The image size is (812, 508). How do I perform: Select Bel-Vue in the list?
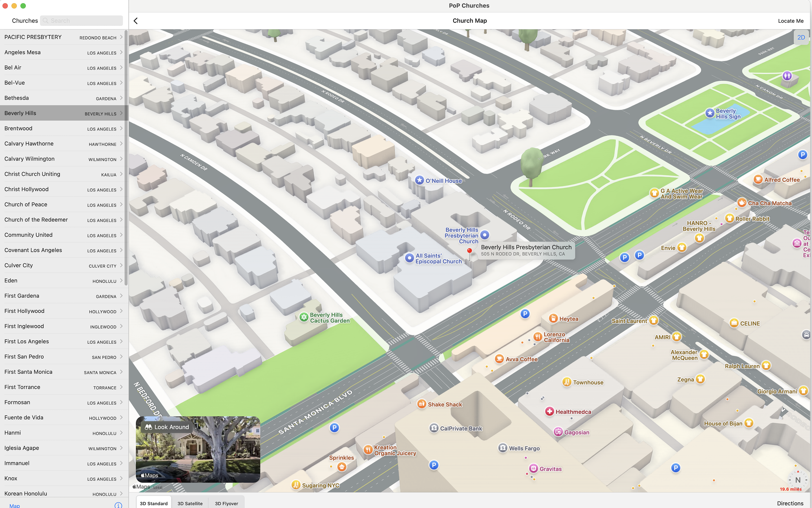64,83
